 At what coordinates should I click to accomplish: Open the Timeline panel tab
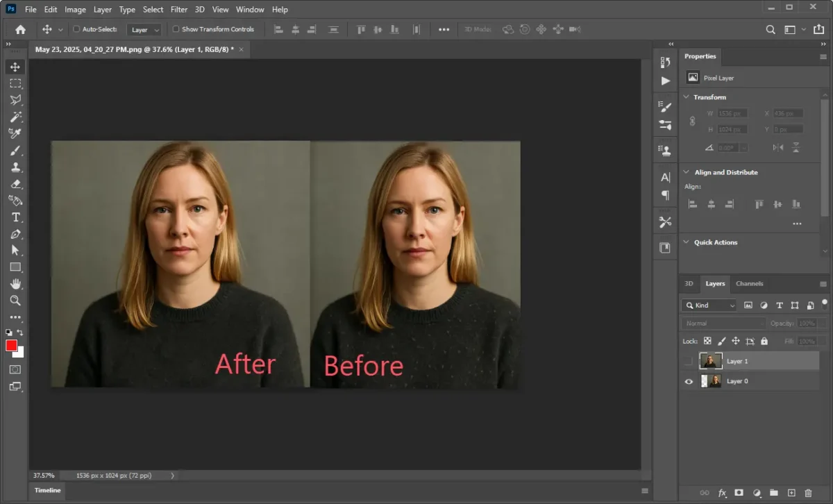point(48,490)
